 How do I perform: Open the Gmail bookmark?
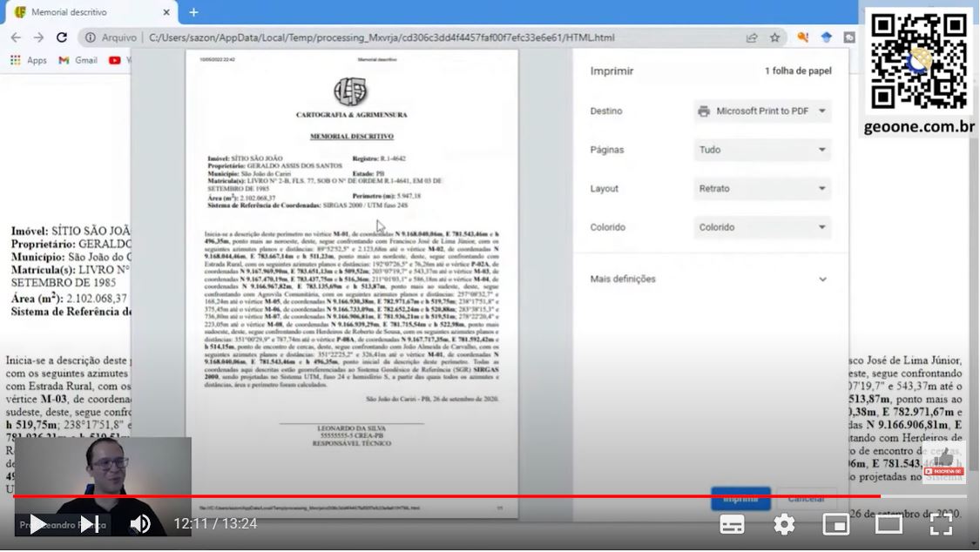[78, 60]
